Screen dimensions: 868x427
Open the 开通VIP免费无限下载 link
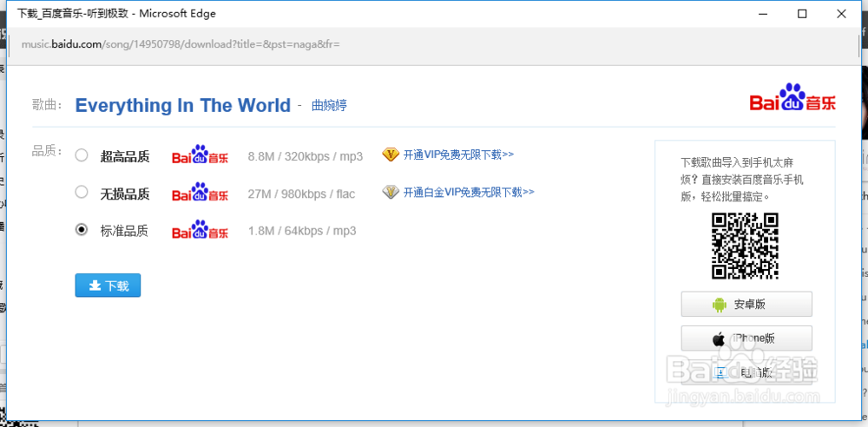coord(458,154)
